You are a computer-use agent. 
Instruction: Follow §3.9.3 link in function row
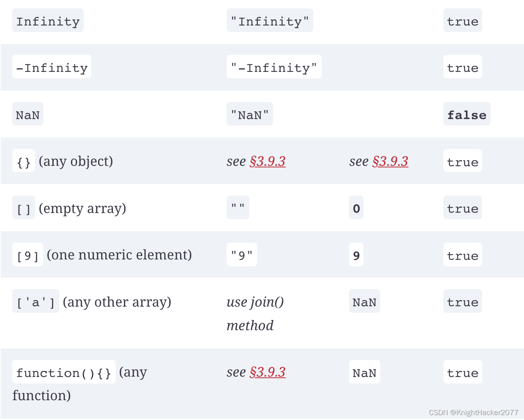click(268, 372)
